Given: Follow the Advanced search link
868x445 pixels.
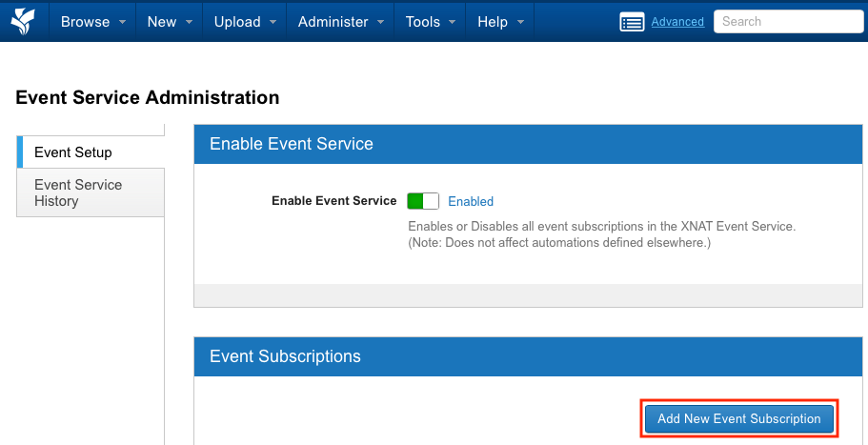Looking at the screenshot, I should (x=677, y=22).
